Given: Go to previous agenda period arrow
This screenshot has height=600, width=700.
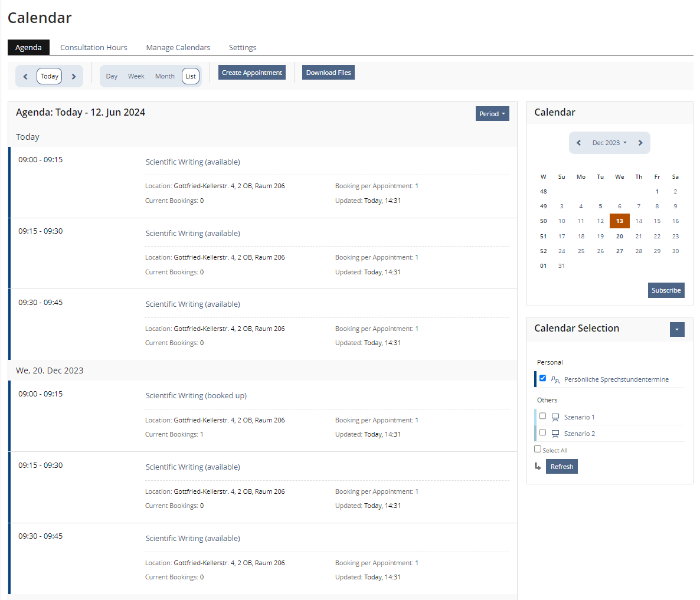Looking at the screenshot, I should [25, 77].
